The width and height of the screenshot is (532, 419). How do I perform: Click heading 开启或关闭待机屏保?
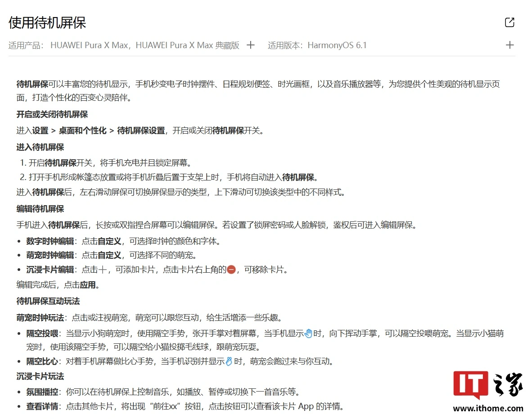(52, 114)
